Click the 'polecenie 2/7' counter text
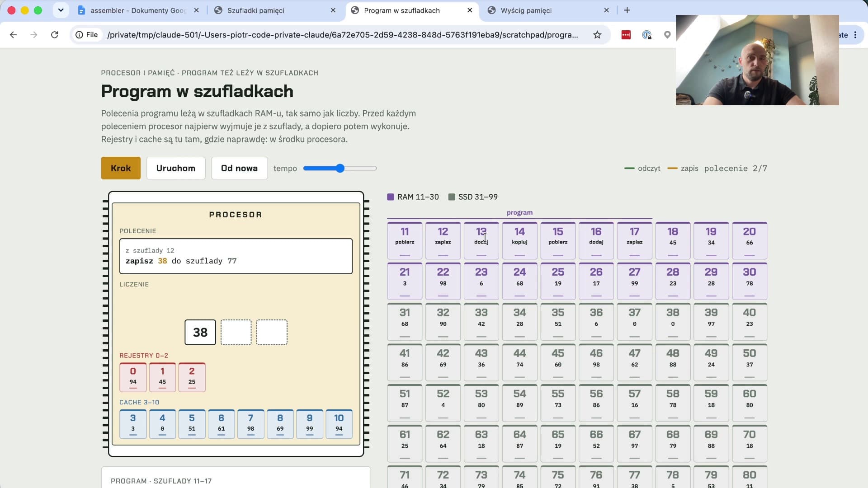 (736, 169)
